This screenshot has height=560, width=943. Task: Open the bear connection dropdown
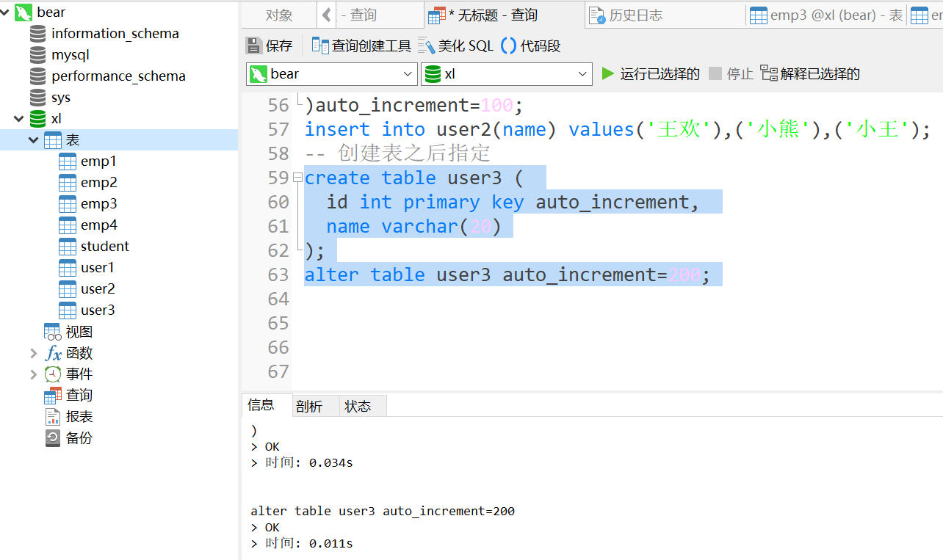[x=408, y=74]
